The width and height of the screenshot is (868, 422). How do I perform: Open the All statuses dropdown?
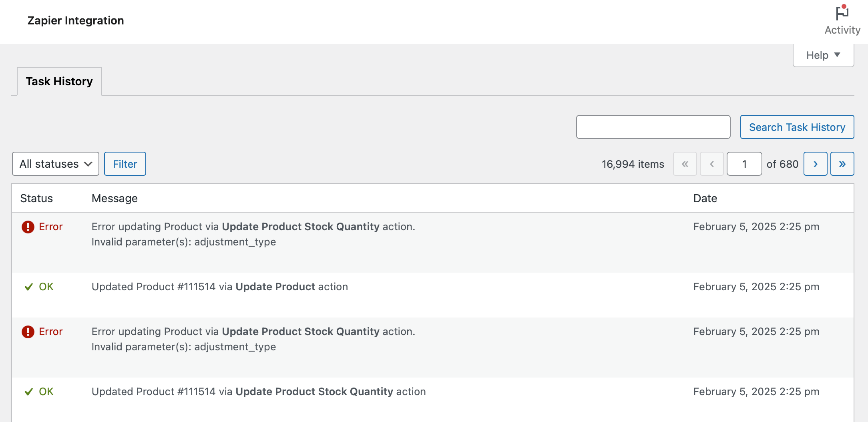[56, 164]
